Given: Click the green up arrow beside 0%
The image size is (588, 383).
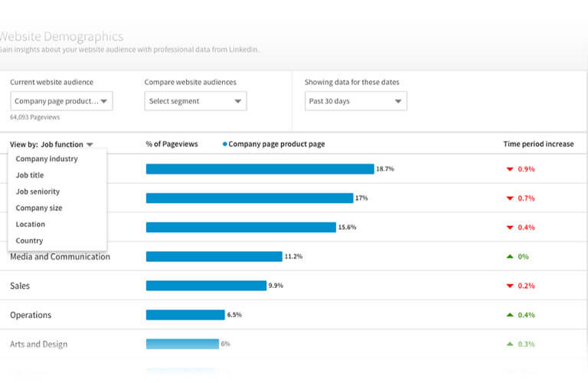Looking at the screenshot, I should (509, 257).
